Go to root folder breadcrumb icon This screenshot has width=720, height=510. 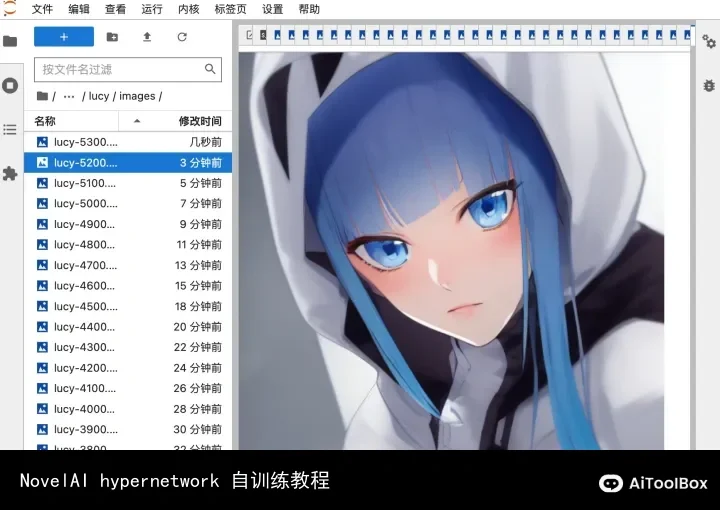click(x=42, y=96)
